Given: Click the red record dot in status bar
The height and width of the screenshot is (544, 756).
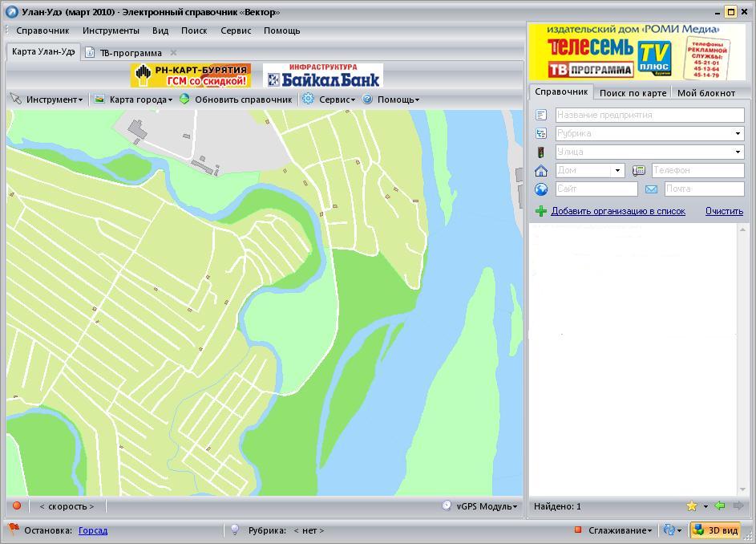Looking at the screenshot, I should (x=16, y=506).
